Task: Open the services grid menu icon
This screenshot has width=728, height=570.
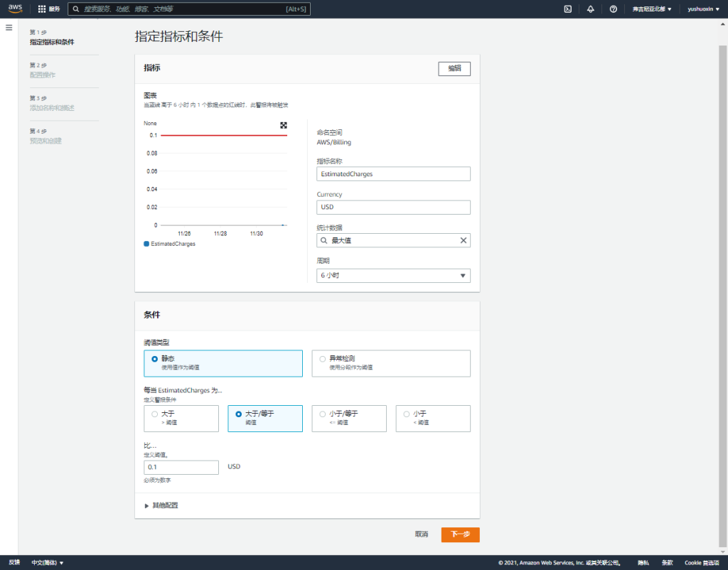Action: pos(42,9)
